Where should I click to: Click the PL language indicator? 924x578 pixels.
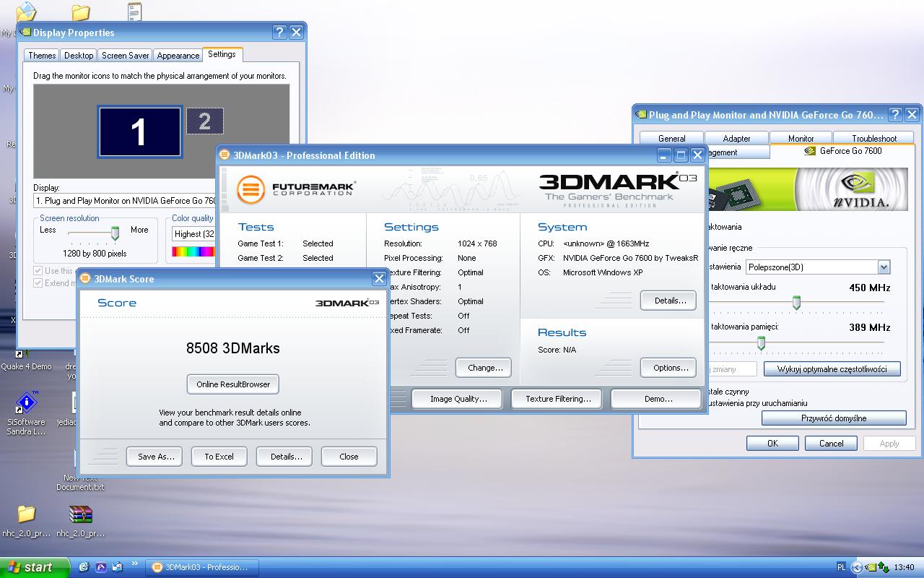click(x=842, y=567)
